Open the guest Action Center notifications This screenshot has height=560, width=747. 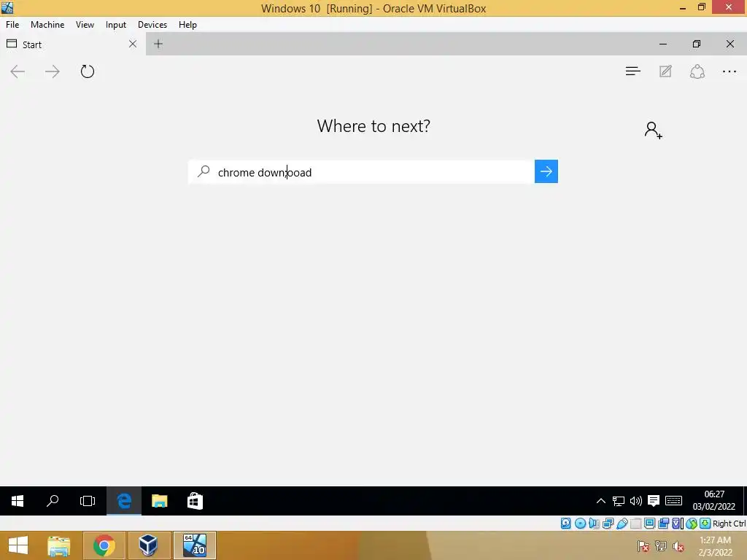point(654,501)
